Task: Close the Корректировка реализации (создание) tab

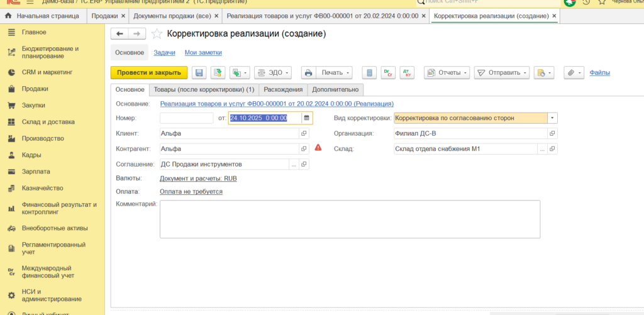Action: pyautogui.click(x=554, y=16)
